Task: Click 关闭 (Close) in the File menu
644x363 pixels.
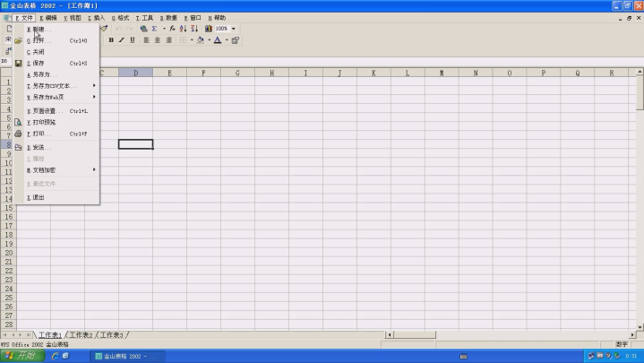Action: pos(56,52)
